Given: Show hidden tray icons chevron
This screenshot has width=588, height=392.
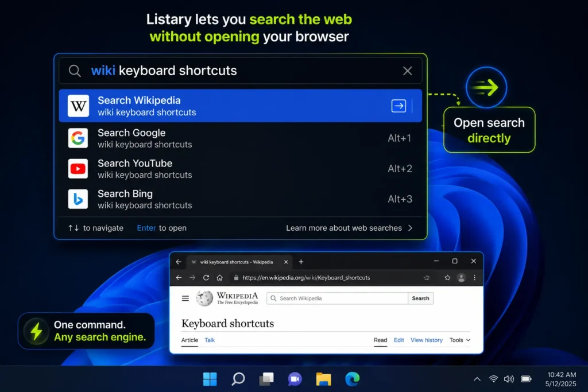Looking at the screenshot, I should 477,379.
